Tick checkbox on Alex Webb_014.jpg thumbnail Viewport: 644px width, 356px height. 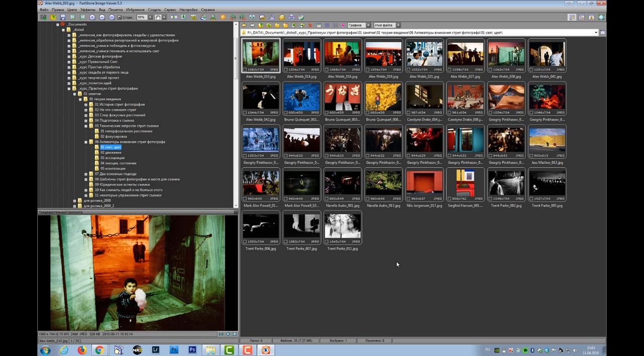[x=286, y=69]
